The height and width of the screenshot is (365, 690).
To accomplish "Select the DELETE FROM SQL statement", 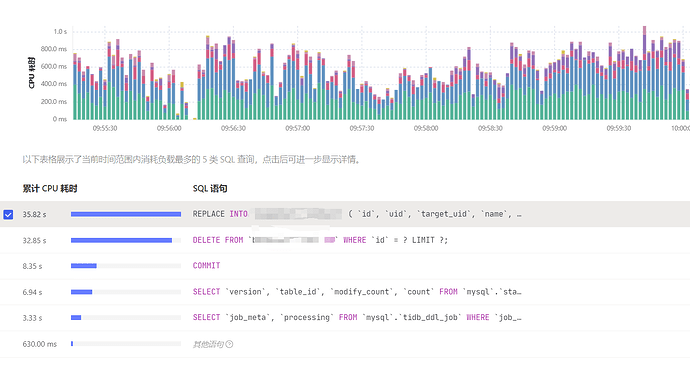I will [x=320, y=240].
